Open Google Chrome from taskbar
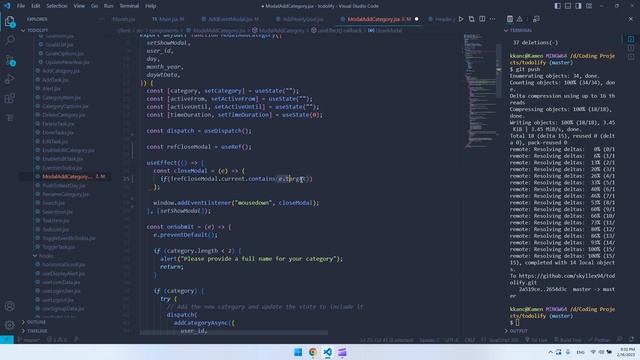The image size is (640, 360). pos(313,352)
